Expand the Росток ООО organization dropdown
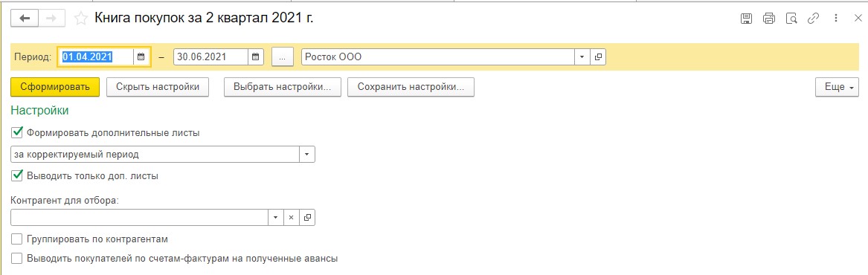This screenshot has height=275, width=868. point(582,56)
